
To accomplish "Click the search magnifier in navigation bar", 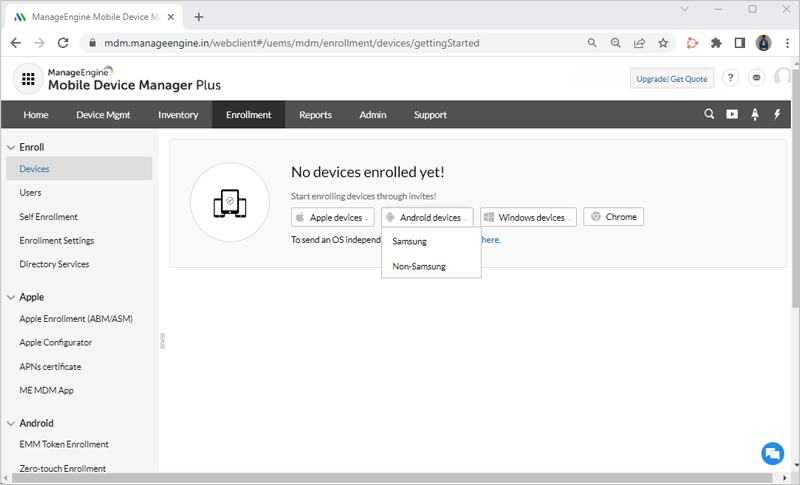I will tap(709, 114).
